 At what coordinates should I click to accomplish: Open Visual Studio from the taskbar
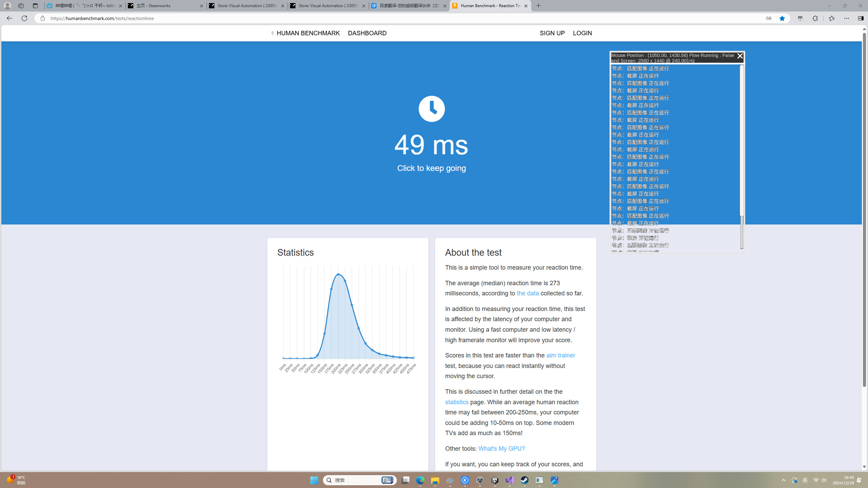click(x=510, y=481)
